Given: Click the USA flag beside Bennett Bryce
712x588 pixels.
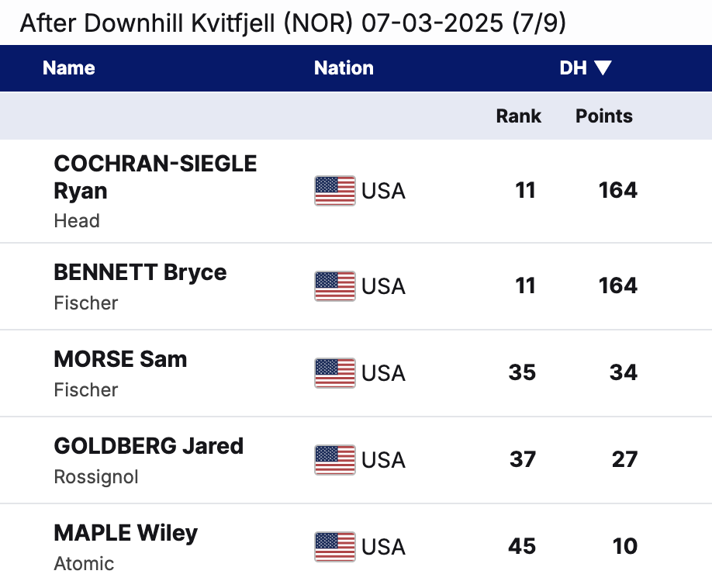Looking at the screenshot, I should click(334, 286).
